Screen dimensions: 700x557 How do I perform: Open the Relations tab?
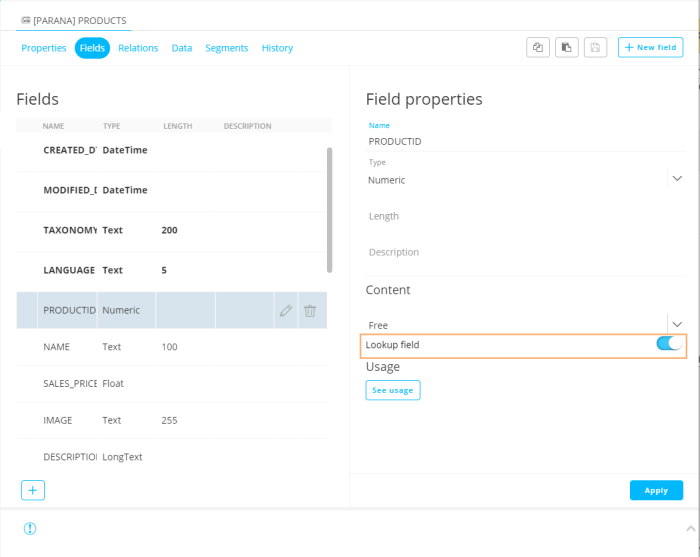[138, 48]
